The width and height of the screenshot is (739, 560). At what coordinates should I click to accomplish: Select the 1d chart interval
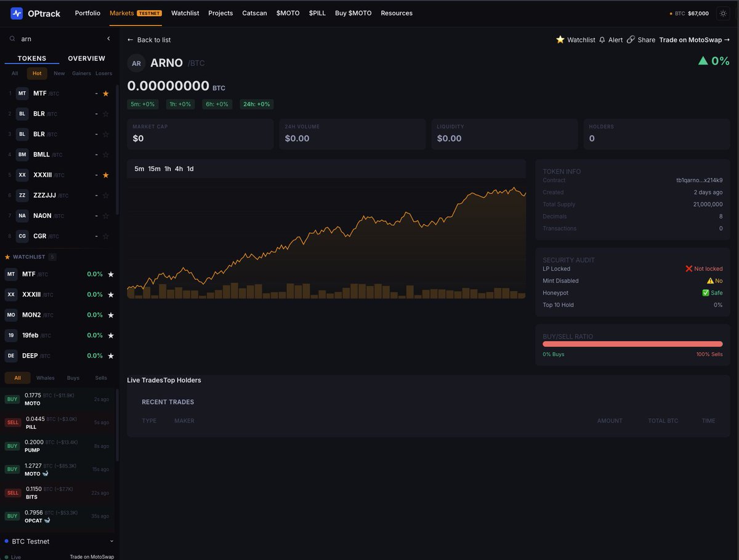(x=190, y=169)
